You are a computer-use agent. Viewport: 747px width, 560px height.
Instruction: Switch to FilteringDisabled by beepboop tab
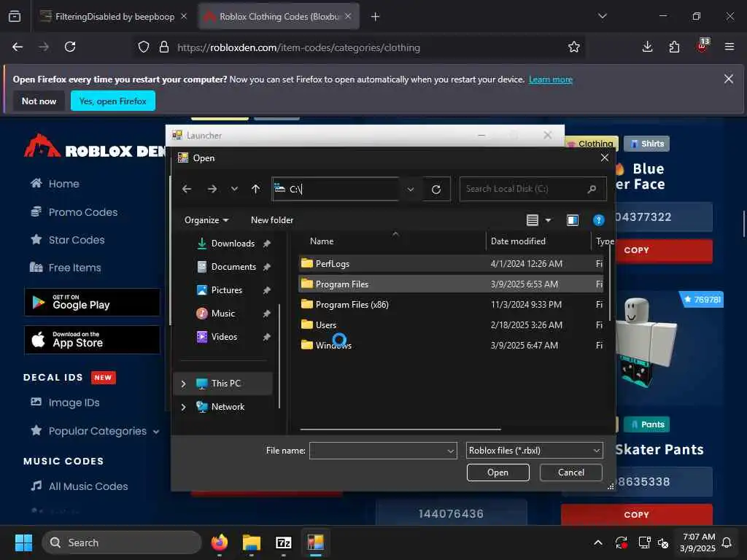[113, 17]
